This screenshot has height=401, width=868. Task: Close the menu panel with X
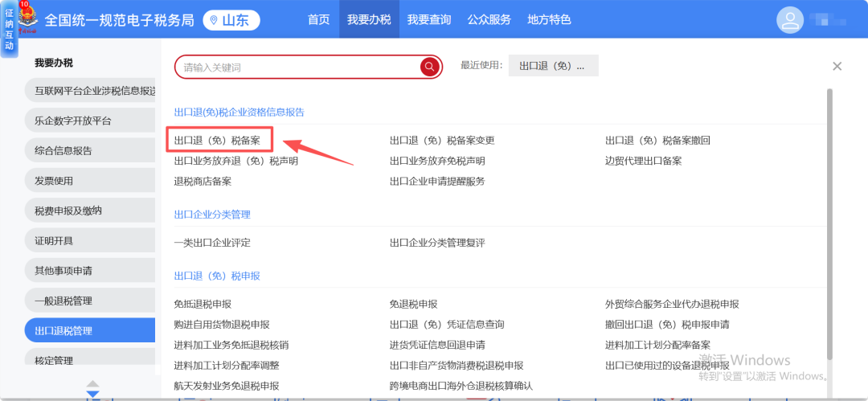pyautogui.click(x=837, y=67)
